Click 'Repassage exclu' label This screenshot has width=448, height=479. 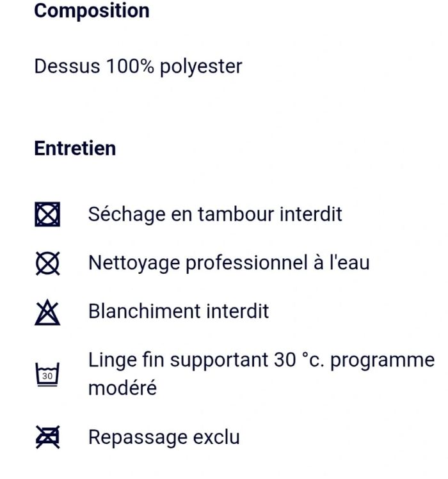(164, 437)
